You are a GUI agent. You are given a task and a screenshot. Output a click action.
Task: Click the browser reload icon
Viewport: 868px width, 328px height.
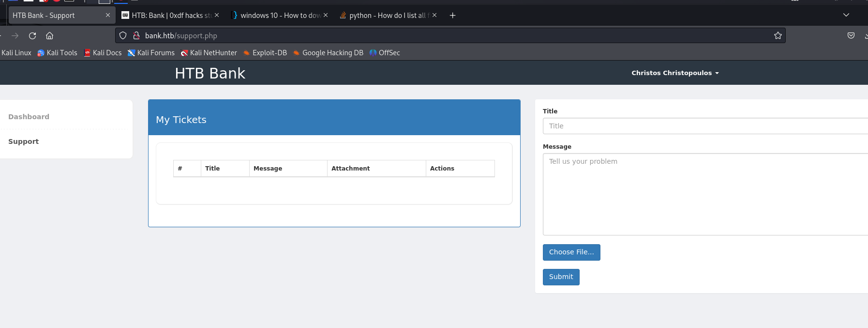click(32, 36)
